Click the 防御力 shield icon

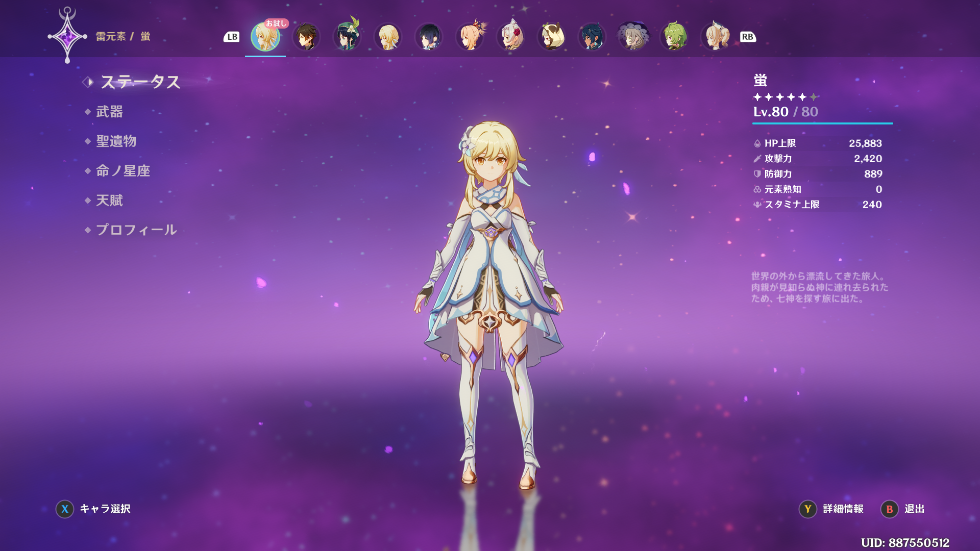pyautogui.click(x=757, y=174)
